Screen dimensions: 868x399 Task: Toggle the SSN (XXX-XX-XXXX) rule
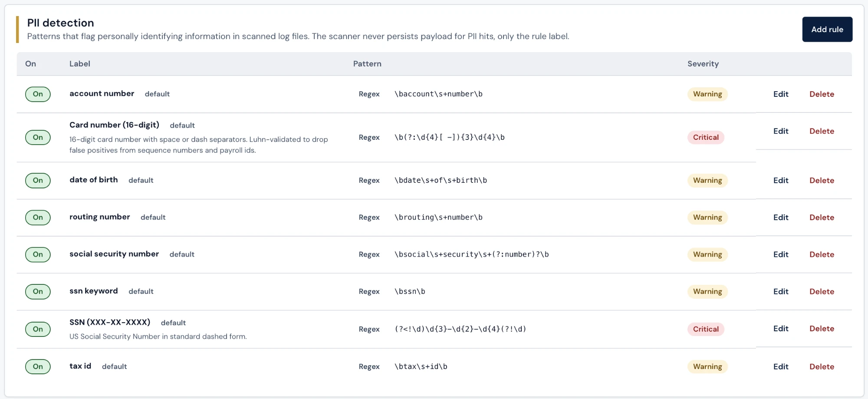(38, 329)
